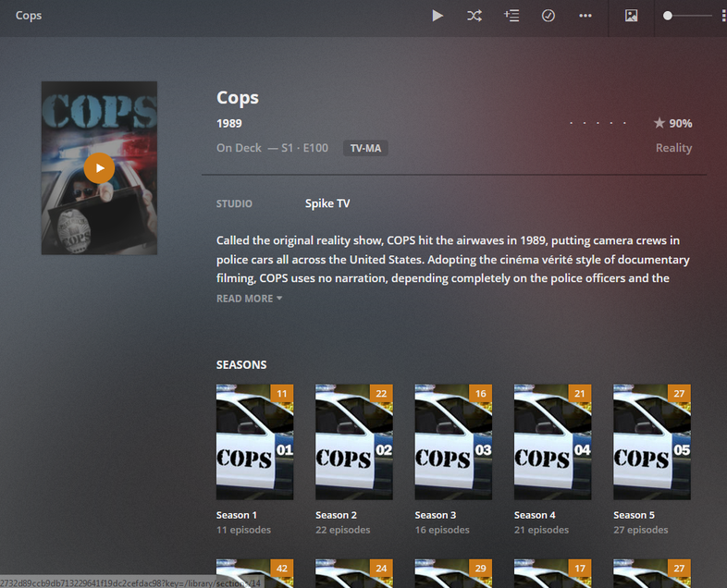
Task: Click the Season 2 title link
Action: click(x=336, y=515)
